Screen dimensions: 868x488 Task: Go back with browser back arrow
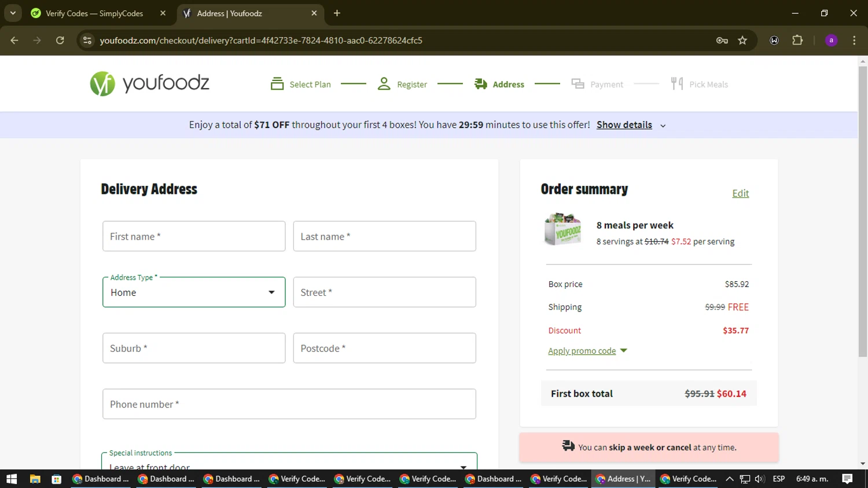click(x=14, y=41)
